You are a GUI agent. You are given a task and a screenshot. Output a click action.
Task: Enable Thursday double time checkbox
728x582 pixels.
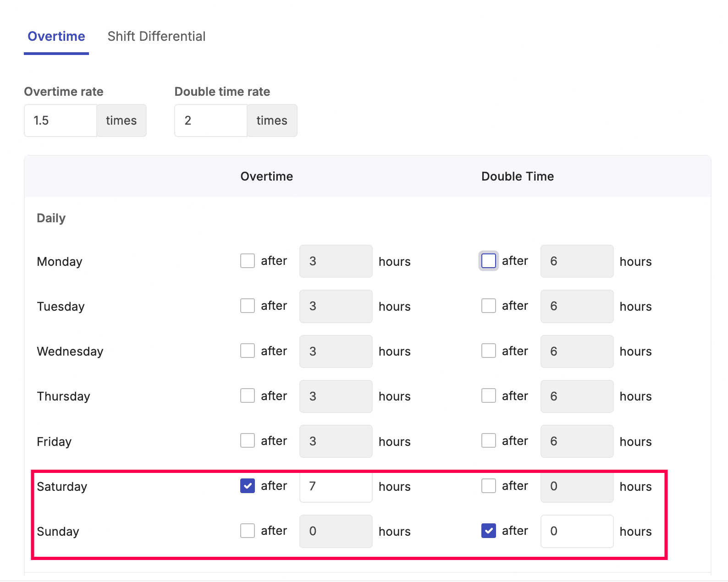pos(489,395)
